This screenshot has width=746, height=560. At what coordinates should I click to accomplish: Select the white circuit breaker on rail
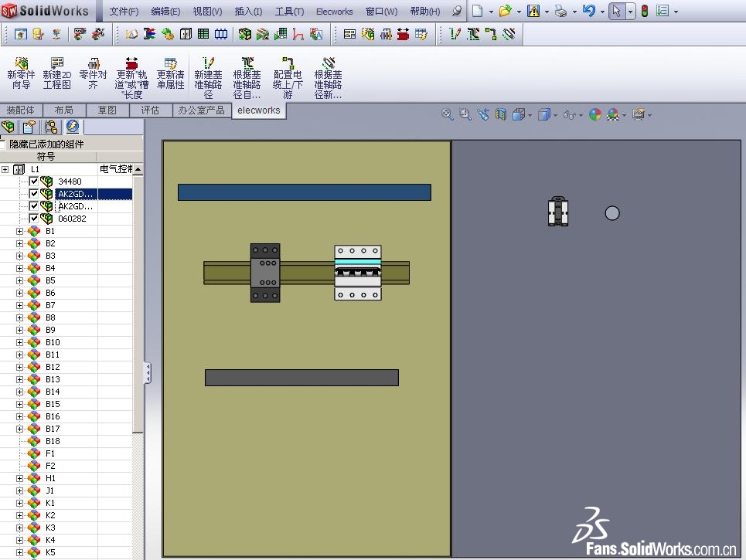click(358, 273)
